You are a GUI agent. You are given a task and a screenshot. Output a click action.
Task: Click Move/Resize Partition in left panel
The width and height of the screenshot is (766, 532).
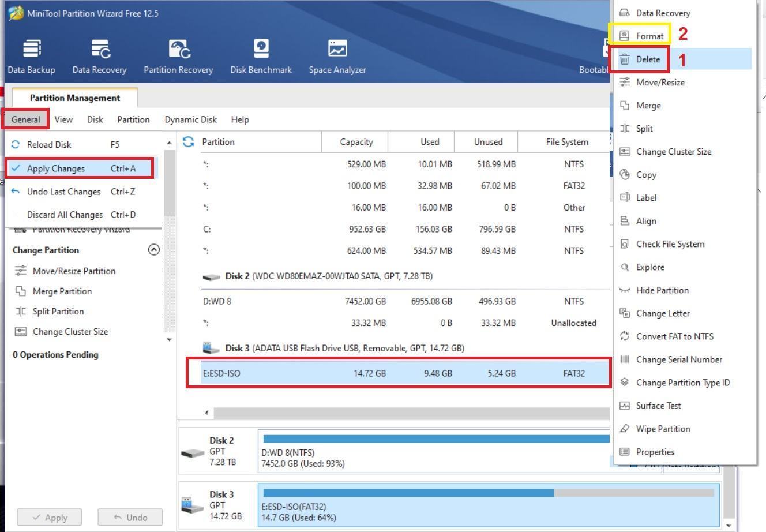click(74, 271)
